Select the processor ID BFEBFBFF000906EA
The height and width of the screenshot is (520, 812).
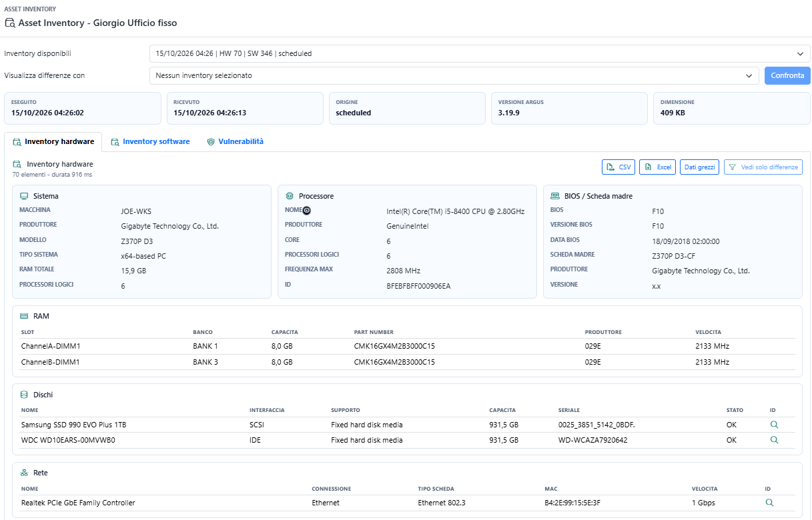(x=418, y=286)
